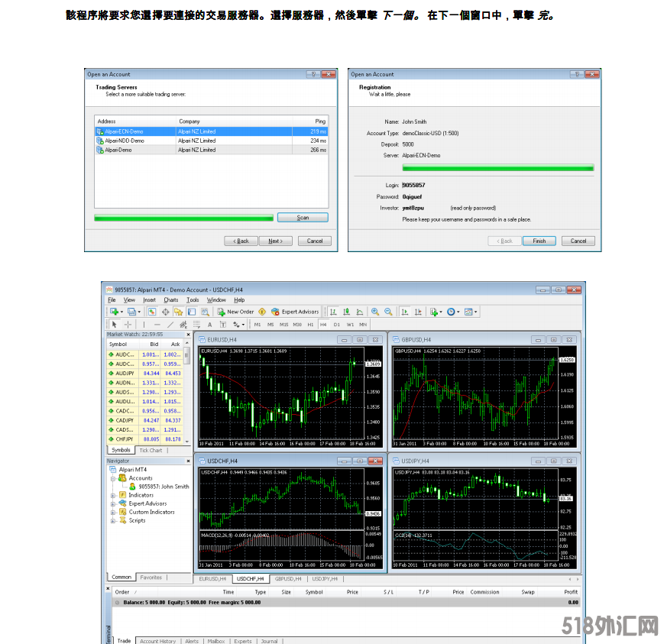
Task: Toggle the M5 timeframe button
Action: point(270,325)
